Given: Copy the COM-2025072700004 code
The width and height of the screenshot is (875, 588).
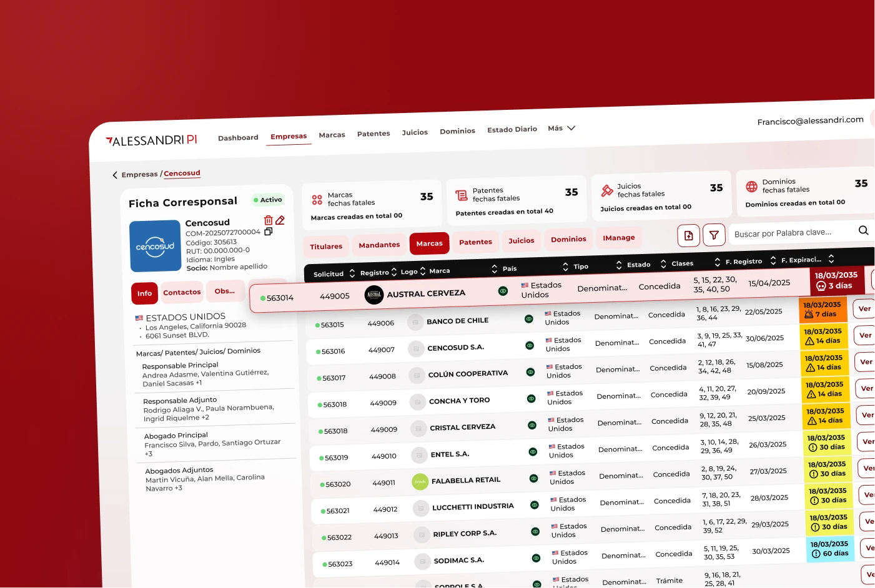Looking at the screenshot, I should (269, 231).
